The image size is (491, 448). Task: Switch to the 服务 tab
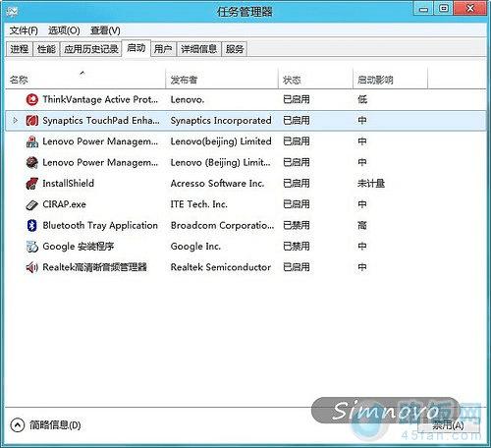(235, 49)
